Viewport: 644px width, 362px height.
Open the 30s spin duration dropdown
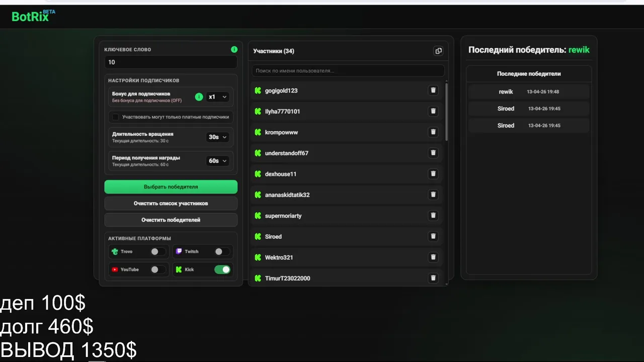tap(217, 137)
